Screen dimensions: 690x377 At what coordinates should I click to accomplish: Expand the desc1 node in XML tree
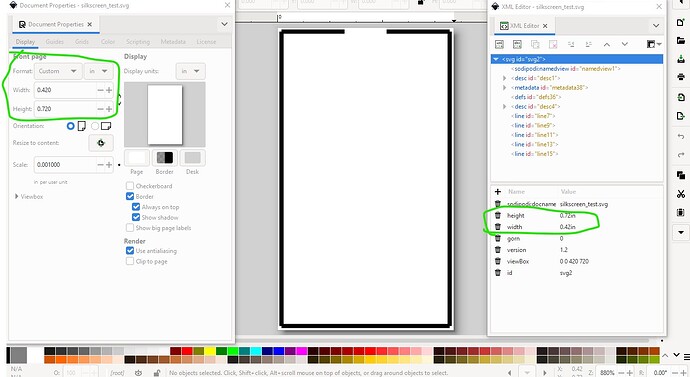(x=504, y=78)
